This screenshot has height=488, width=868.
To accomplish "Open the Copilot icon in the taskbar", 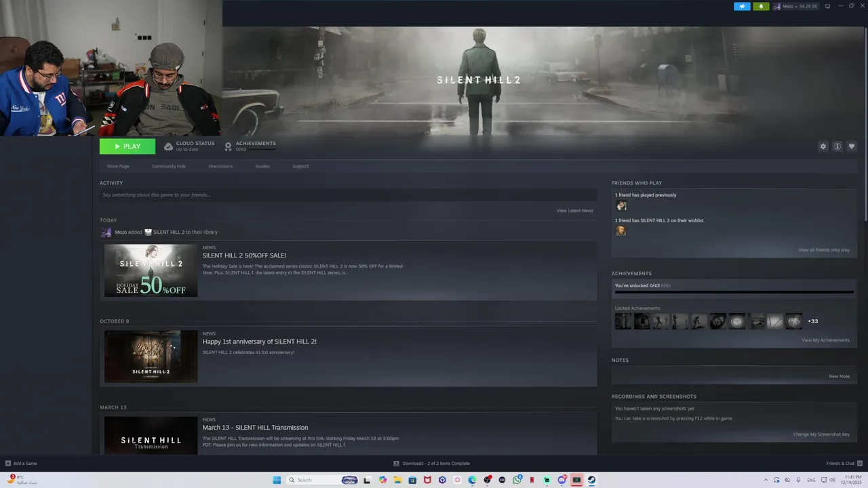I will pyautogui.click(x=382, y=480).
